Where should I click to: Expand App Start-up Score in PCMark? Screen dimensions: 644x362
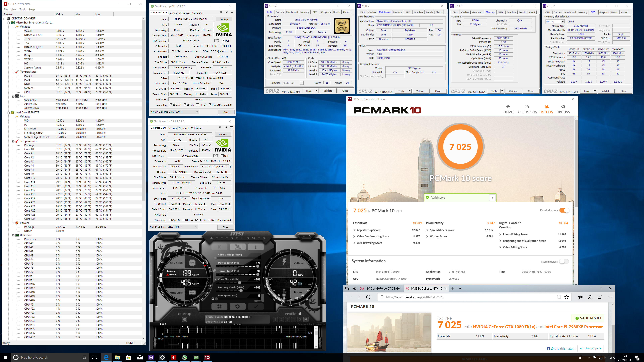[x=354, y=230]
